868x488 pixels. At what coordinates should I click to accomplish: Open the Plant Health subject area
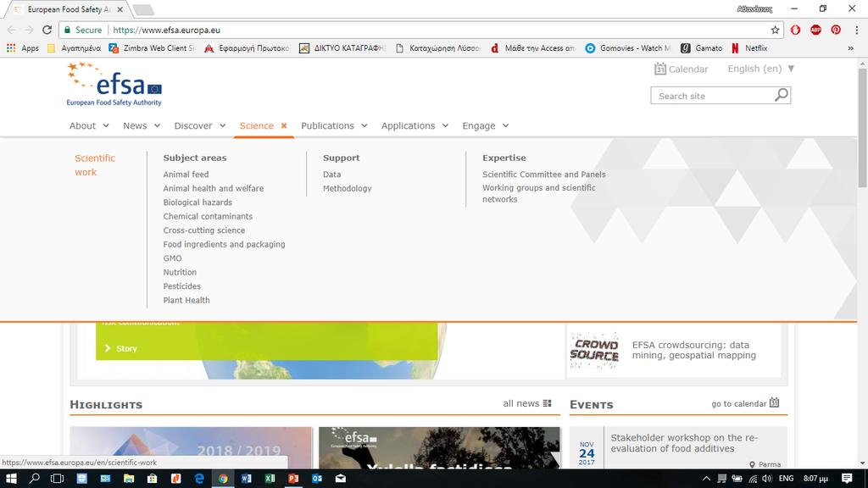point(186,301)
